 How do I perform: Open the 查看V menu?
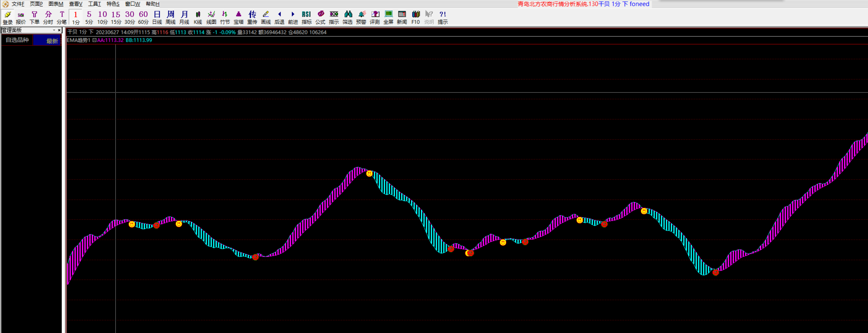[76, 4]
